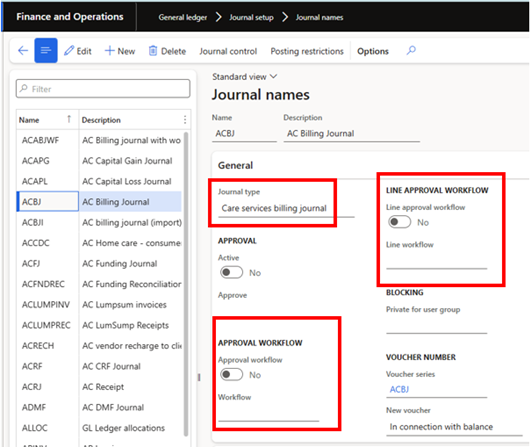Collapse the General section header

tap(235, 165)
